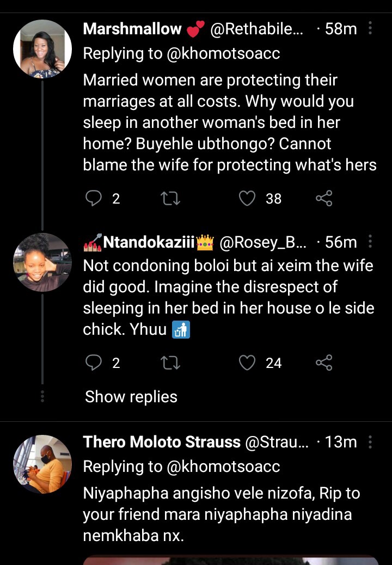Tap the Marshmallow display name
Viewport: 392px width, 565px height.
132,29
